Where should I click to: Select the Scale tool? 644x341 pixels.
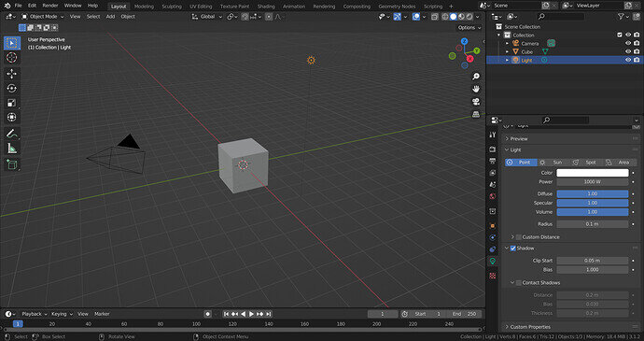tap(12, 103)
